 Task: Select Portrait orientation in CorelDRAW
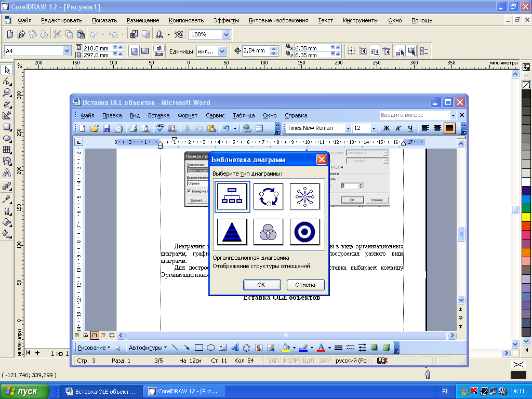135,51
